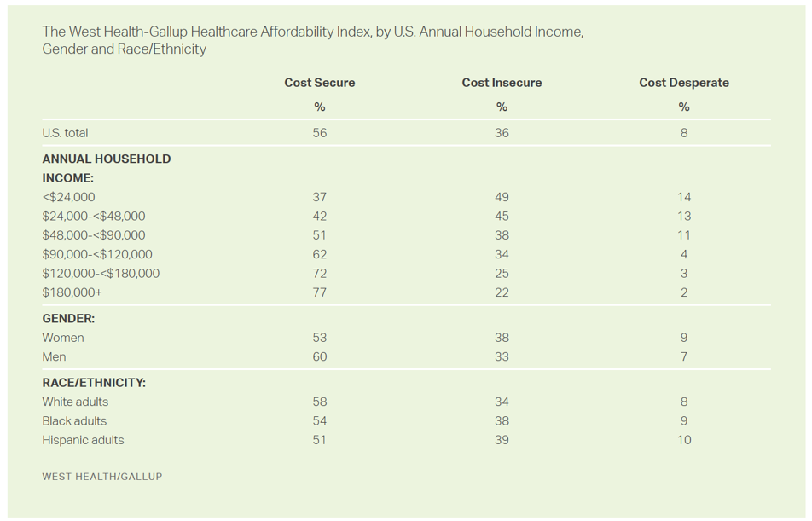
Task: Click the Cost Insecure column header
Action: 502,83
